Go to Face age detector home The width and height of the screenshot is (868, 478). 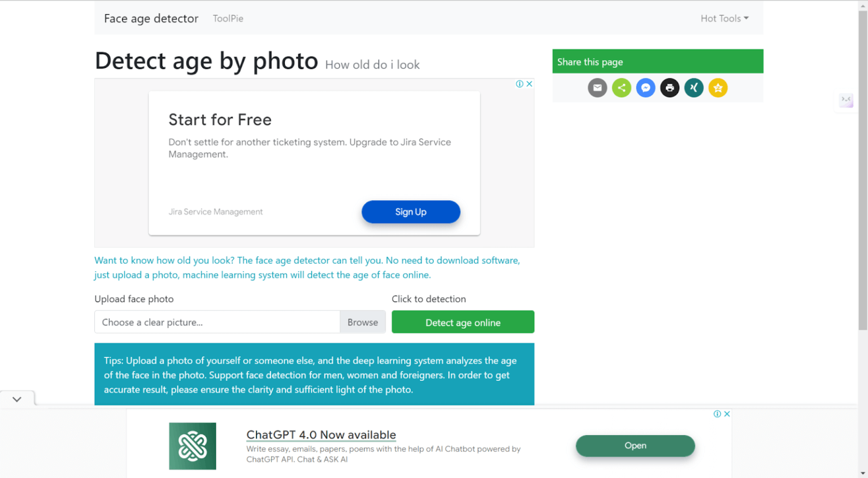[151, 18]
